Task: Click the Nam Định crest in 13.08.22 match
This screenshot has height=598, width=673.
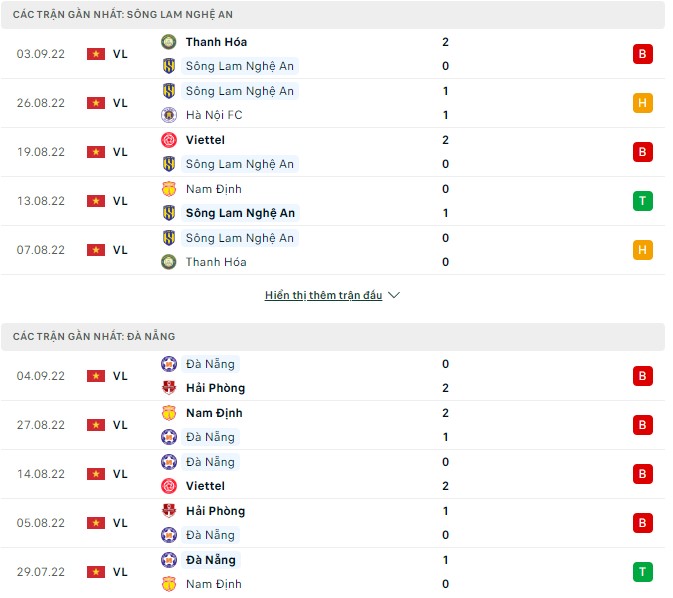Action: 168,189
